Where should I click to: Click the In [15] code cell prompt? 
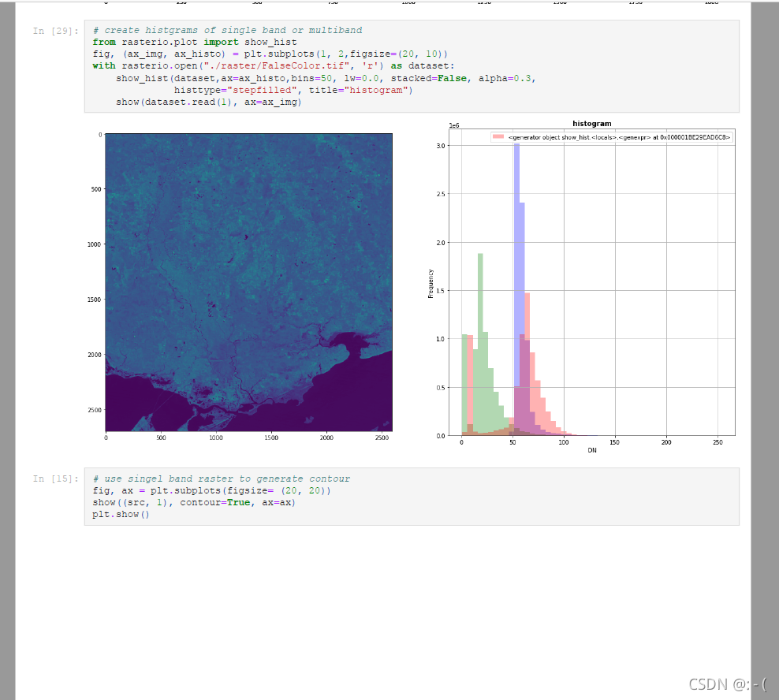[56, 479]
